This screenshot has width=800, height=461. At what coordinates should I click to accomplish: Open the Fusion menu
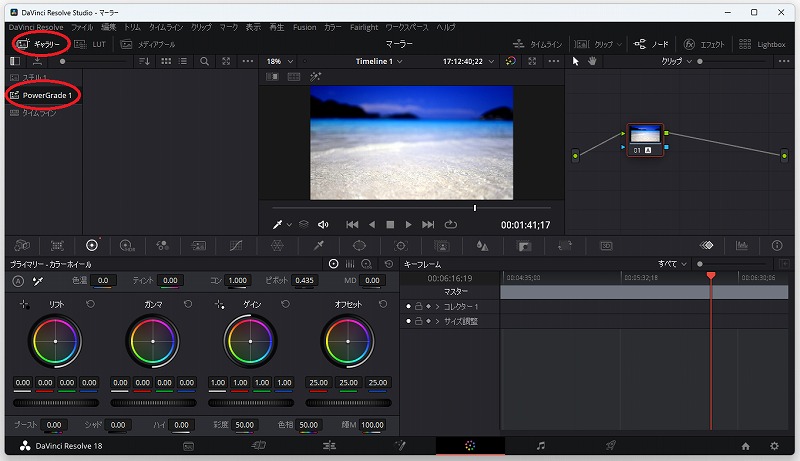point(305,27)
